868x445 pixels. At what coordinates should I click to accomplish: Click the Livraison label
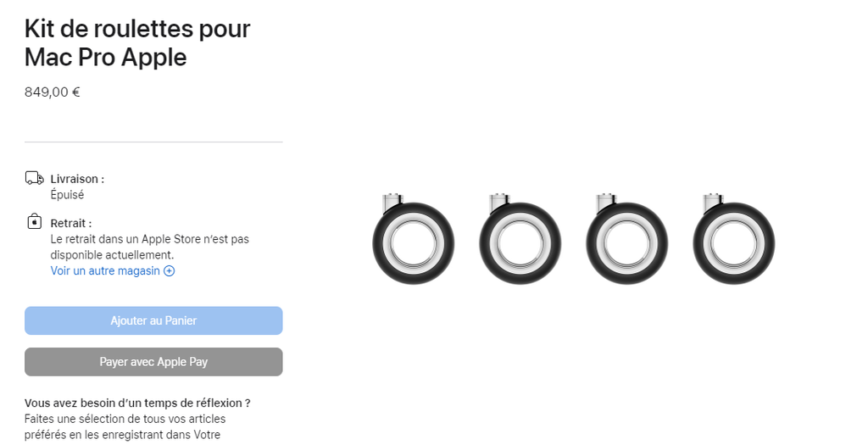[77, 180]
